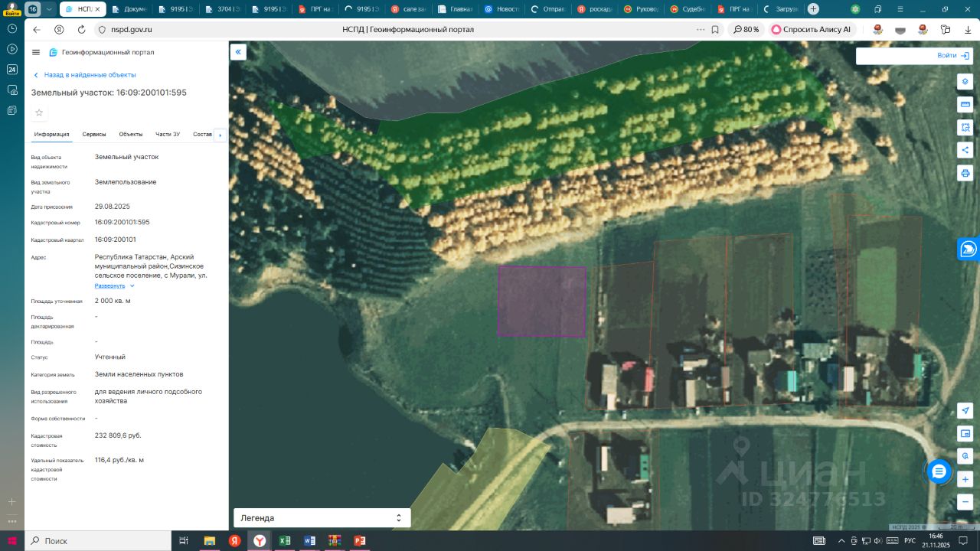Switch to the Части ЗУ tab
This screenshot has width=980, height=551.
pyautogui.click(x=168, y=135)
